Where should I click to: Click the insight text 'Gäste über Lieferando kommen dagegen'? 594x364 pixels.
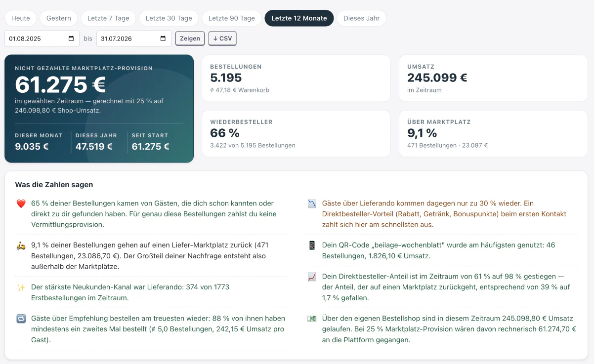(444, 214)
